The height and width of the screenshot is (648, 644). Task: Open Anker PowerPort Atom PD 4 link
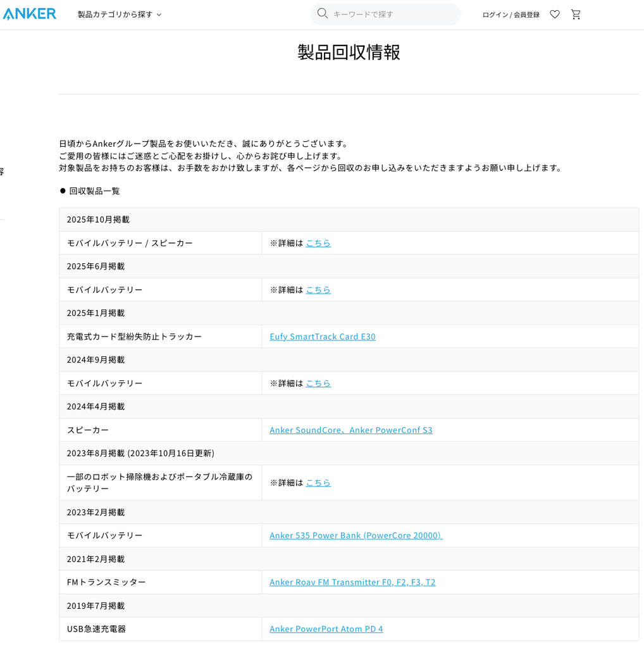coord(326,629)
